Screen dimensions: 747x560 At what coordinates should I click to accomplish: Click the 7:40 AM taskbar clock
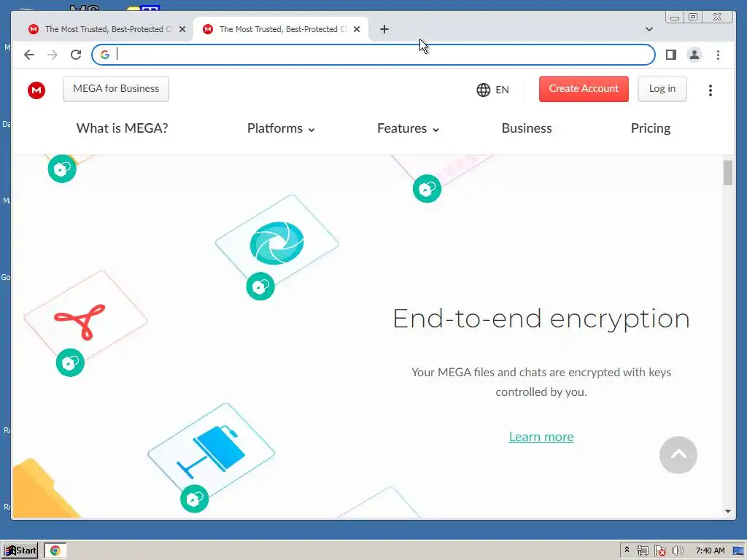point(710,551)
